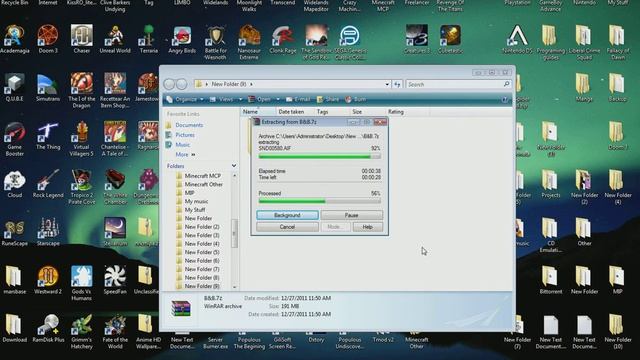Send the extraction to Background
640x360 pixels.
(287, 215)
